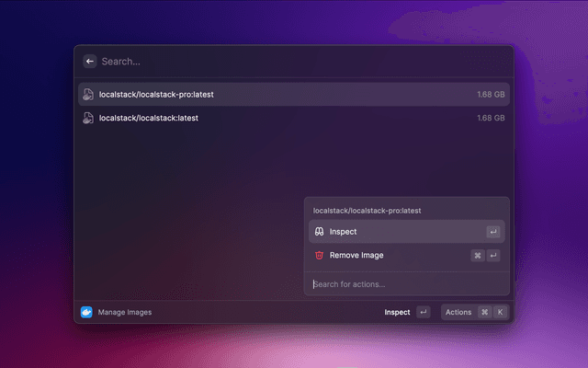
Task: Toggle the Actions panel from the footer
Action: point(458,312)
